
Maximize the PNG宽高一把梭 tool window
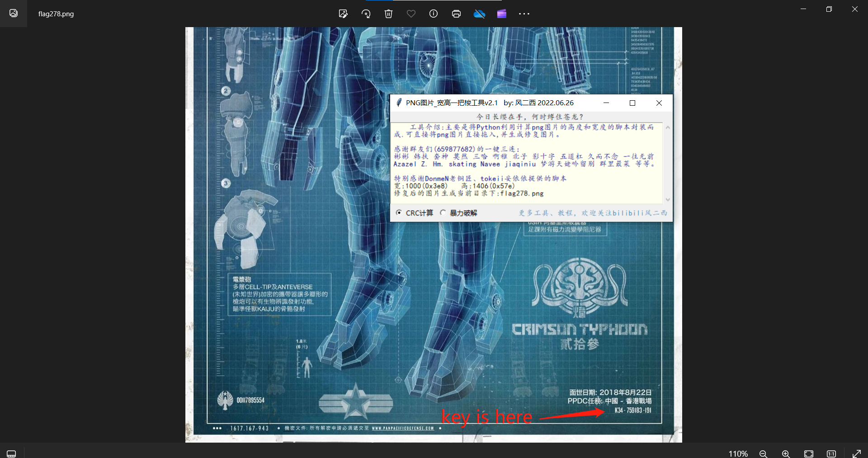[x=632, y=103]
